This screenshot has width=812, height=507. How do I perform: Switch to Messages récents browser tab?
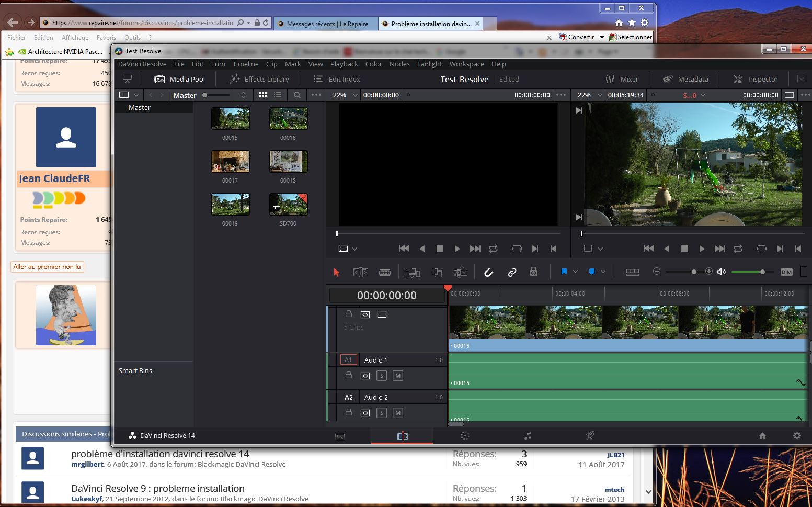click(x=326, y=24)
